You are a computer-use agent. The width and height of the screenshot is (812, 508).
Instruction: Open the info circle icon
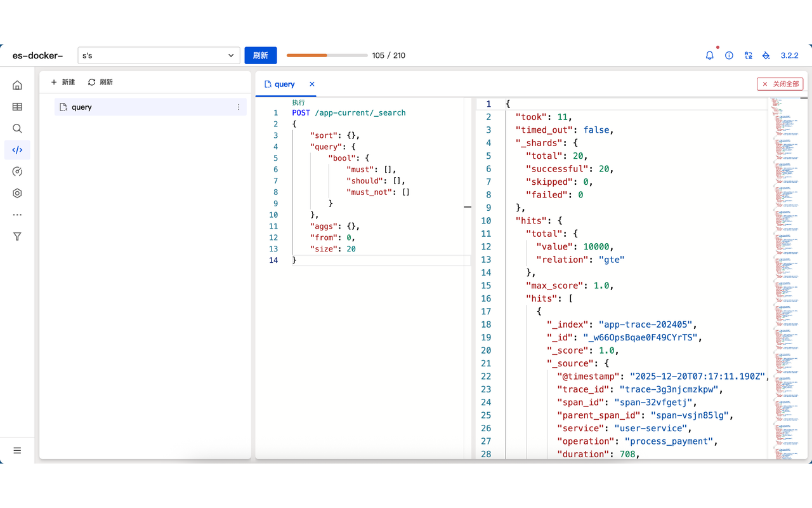pyautogui.click(x=729, y=55)
